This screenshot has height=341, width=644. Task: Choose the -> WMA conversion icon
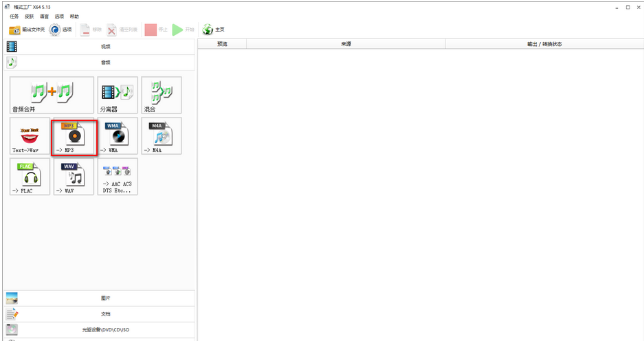tap(118, 136)
